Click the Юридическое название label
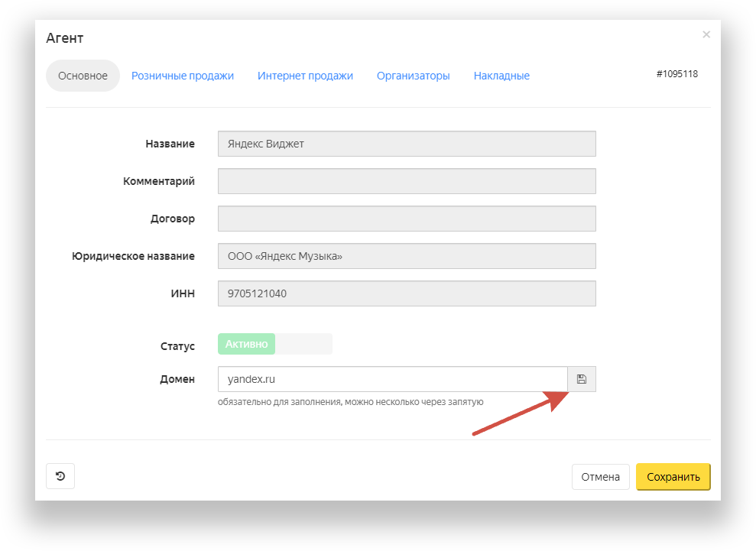This screenshot has width=756, height=551. point(133,256)
